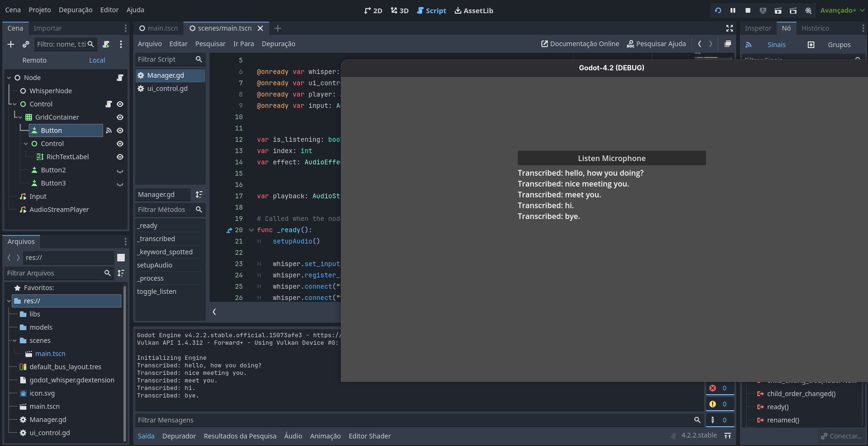
Task: Jump to toggle_listen method
Action: pos(157,292)
